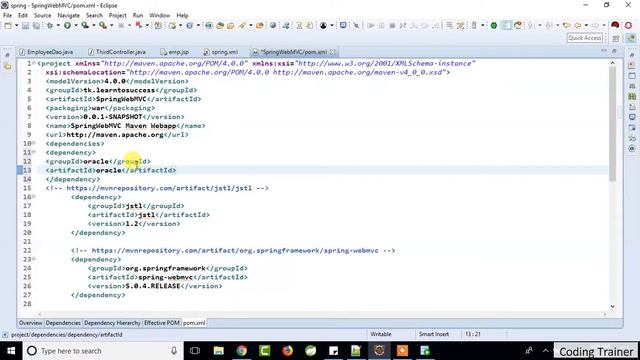Click the Terminate stop icon
The image size is (640, 360).
(x=392, y=25)
